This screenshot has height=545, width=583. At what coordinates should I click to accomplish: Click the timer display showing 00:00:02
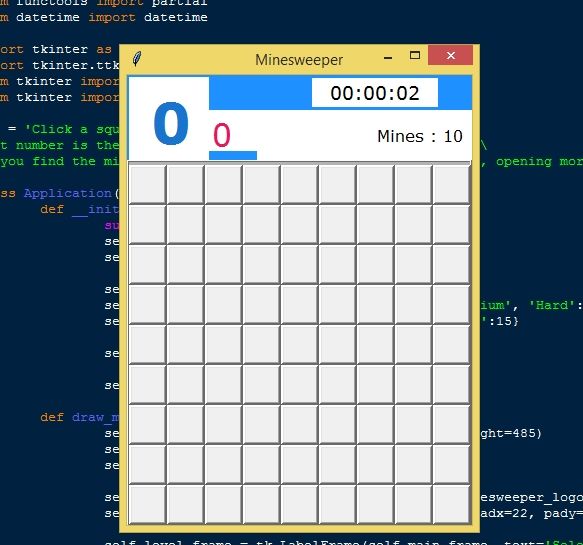375,93
